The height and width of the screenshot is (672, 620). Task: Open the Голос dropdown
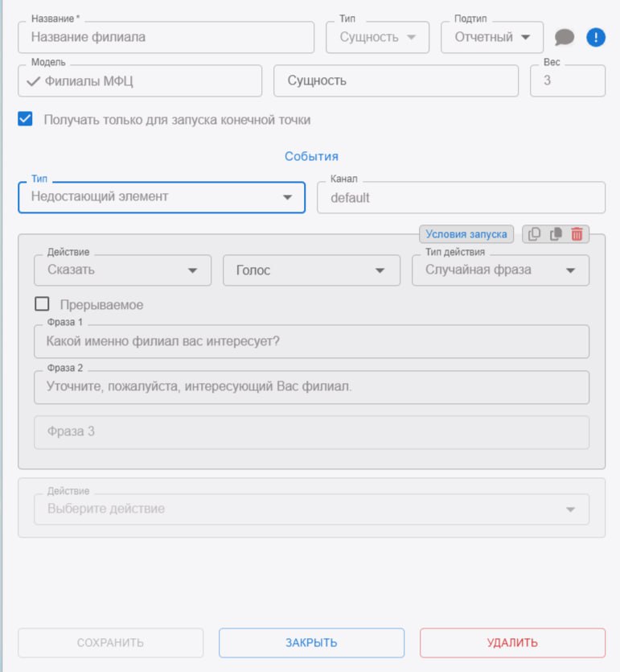pos(311,270)
